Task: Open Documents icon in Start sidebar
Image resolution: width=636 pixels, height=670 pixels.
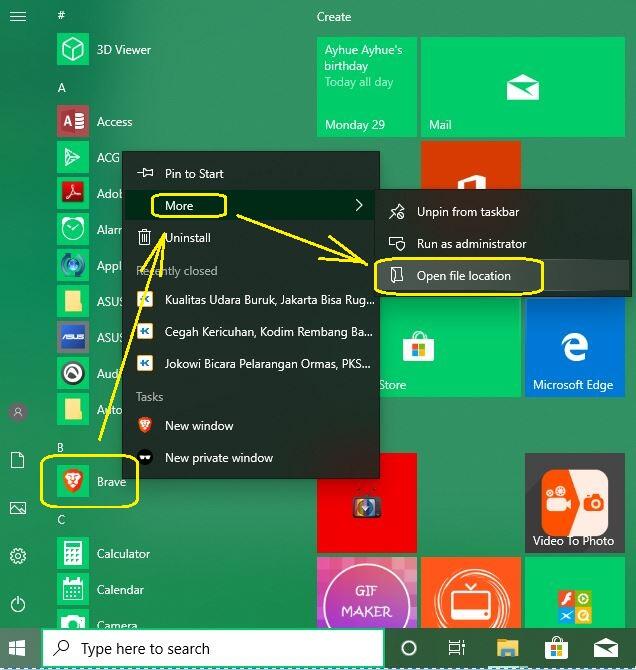Action: pos(18,460)
